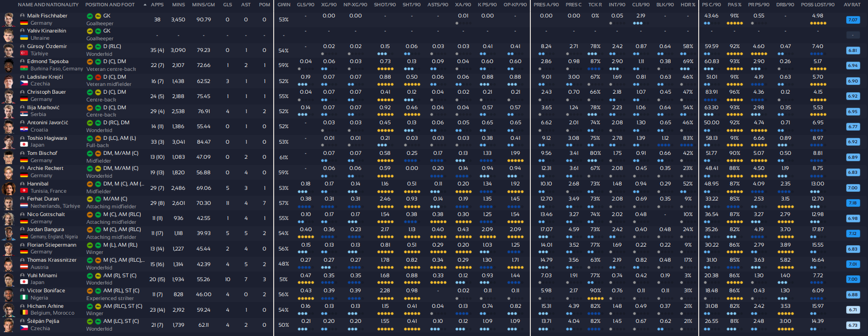Viewport: 868px width, 336px height.
Task: Sort by PRES A/90 column header
Action: (546, 5)
